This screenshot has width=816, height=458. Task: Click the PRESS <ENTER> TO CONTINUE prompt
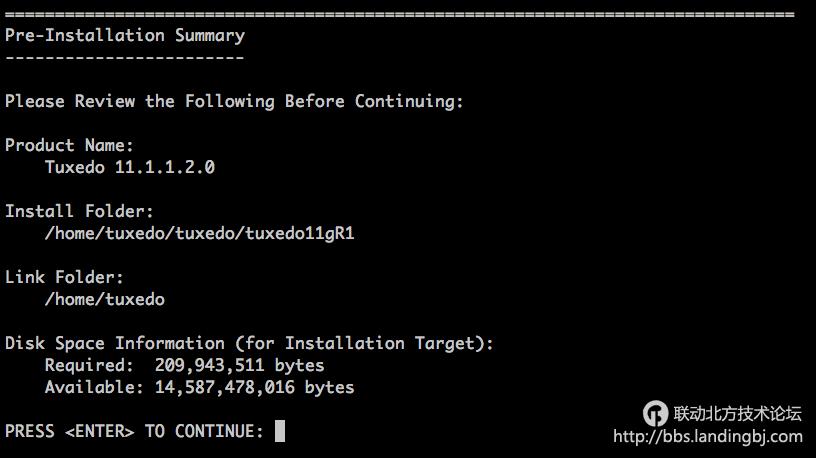pos(134,431)
